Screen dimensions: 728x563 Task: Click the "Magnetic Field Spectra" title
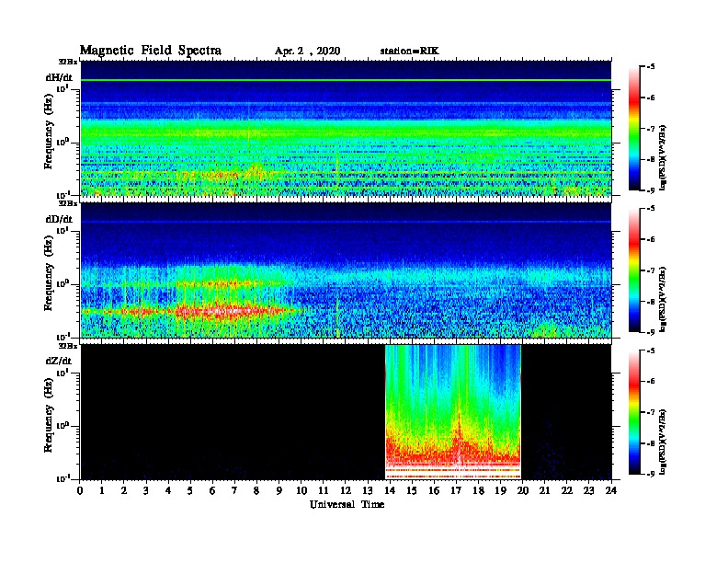pyautogui.click(x=151, y=51)
